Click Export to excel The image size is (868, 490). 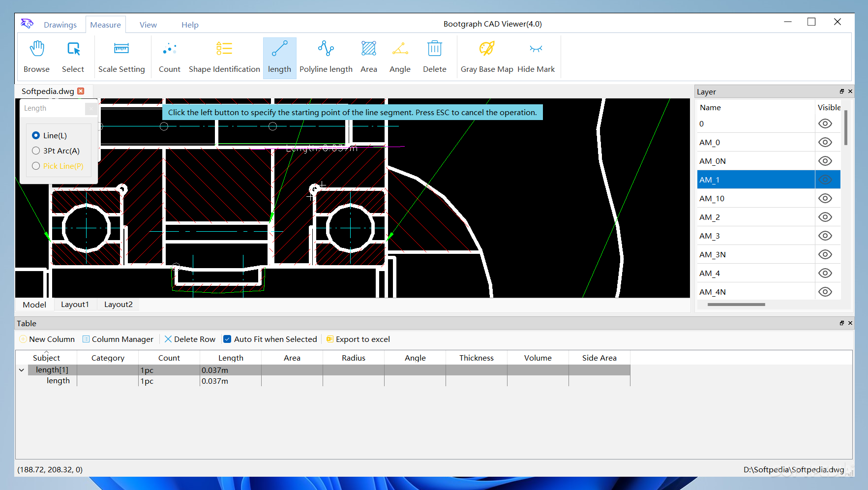click(358, 339)
